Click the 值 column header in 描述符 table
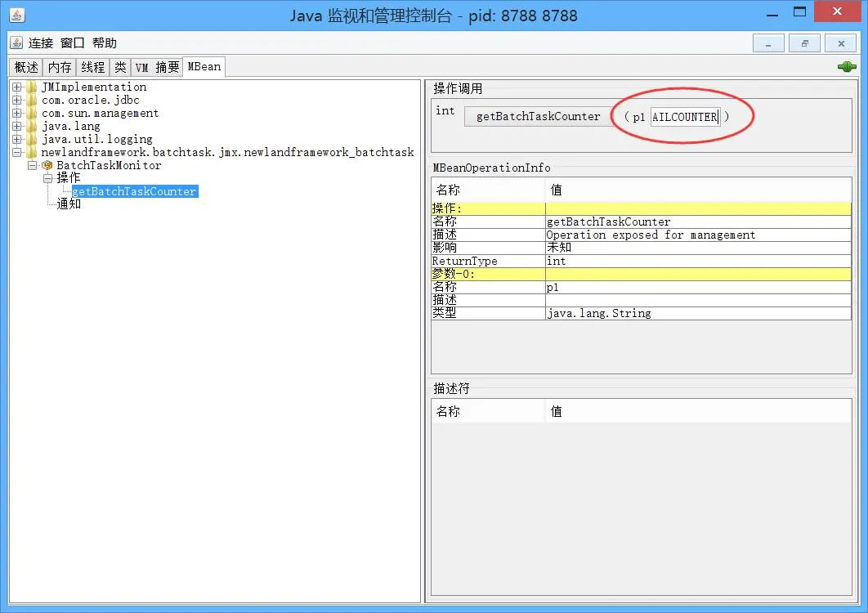This screenshot has width=868, height=613. 698,411
